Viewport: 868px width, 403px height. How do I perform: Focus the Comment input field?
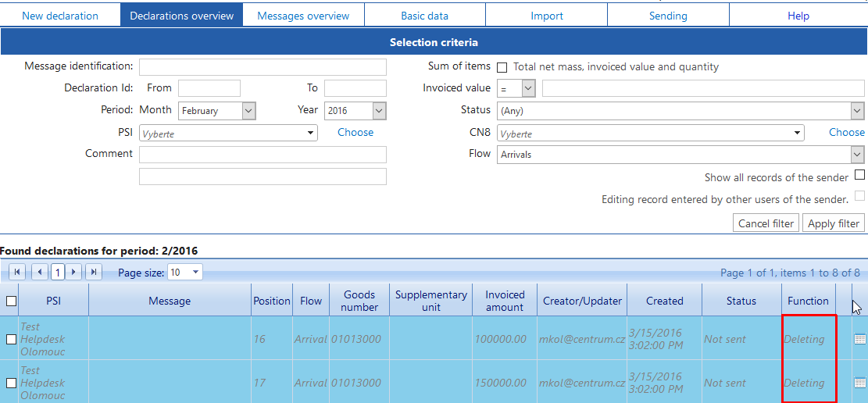coord(263,155)
